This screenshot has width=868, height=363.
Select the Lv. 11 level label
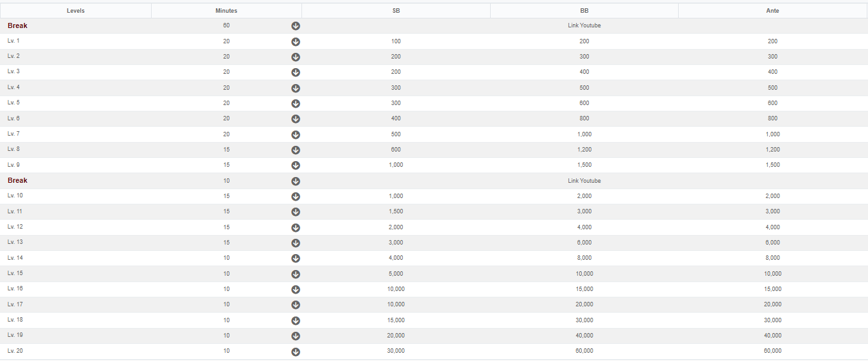15,211
